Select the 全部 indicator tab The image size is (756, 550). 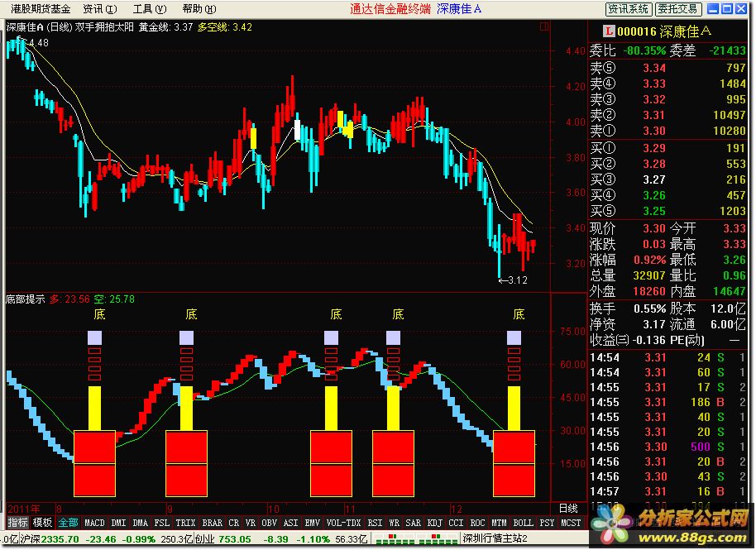68,523
